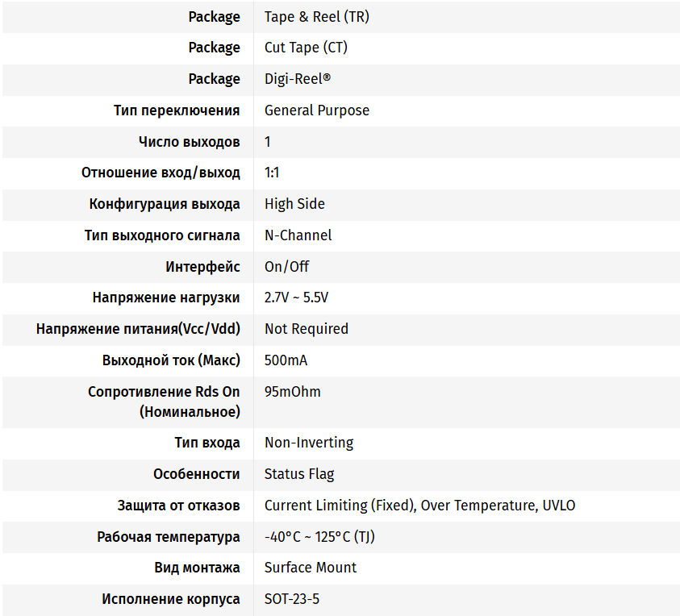Click the "Тип переключения" row label
Image resolution: width=680 pixels, height=616 pixels.
(177, 110)
